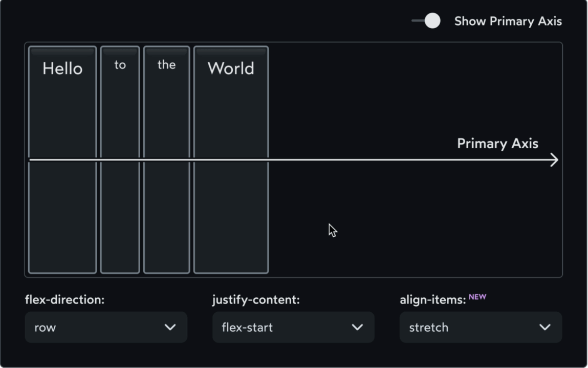
Task: Click the "flex-start" value text
Action: point(247,328)
